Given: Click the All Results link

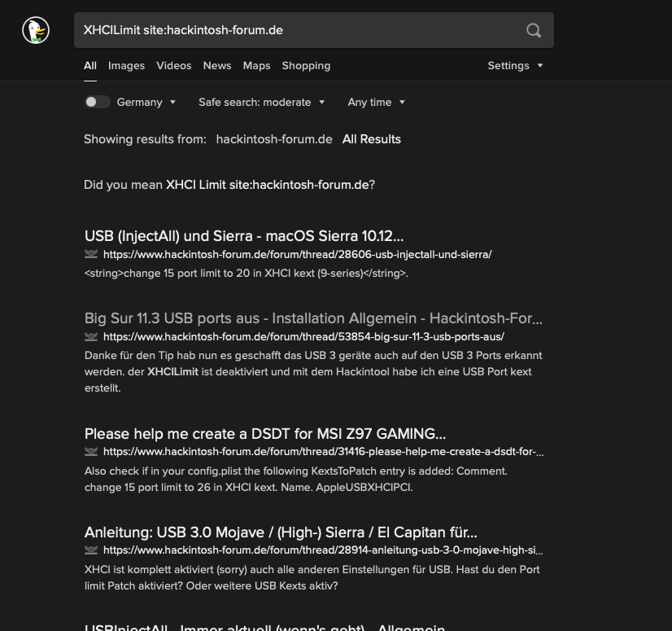Looking at the screenshot, I should [371, 139].
